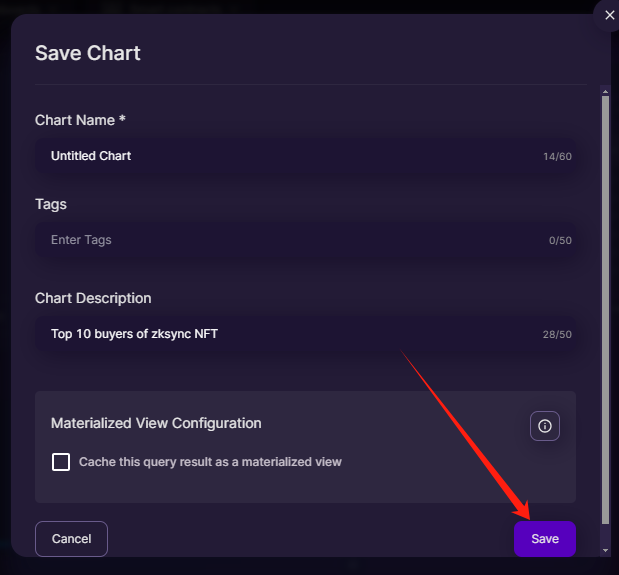Click the 'Cache this query result' label text
This screenshot has height=575, width=619.
(x=210, y=462)
